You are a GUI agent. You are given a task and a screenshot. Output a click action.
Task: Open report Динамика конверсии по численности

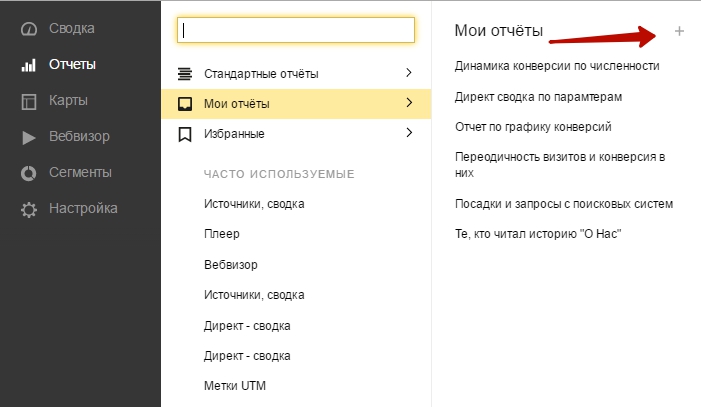[557, 66]
